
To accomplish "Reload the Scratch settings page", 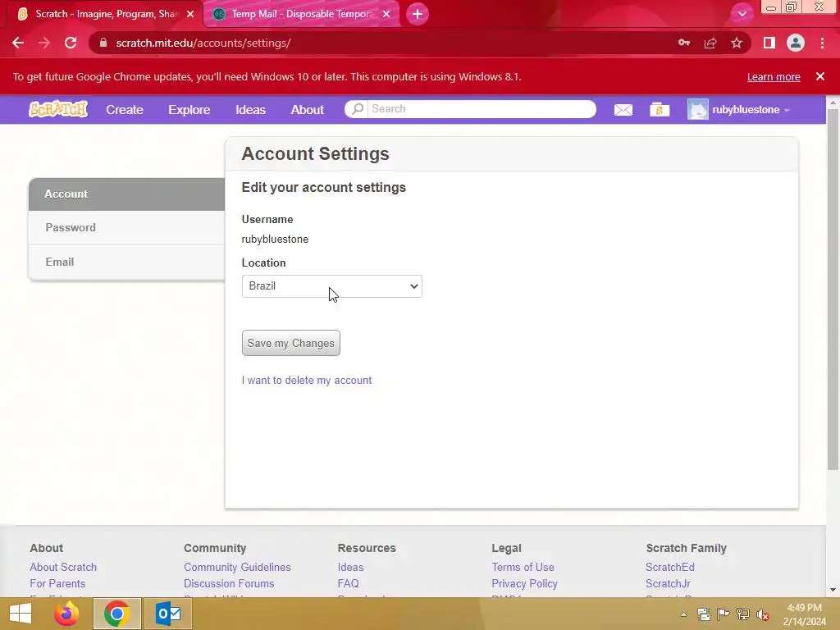I will pos(71,43).
